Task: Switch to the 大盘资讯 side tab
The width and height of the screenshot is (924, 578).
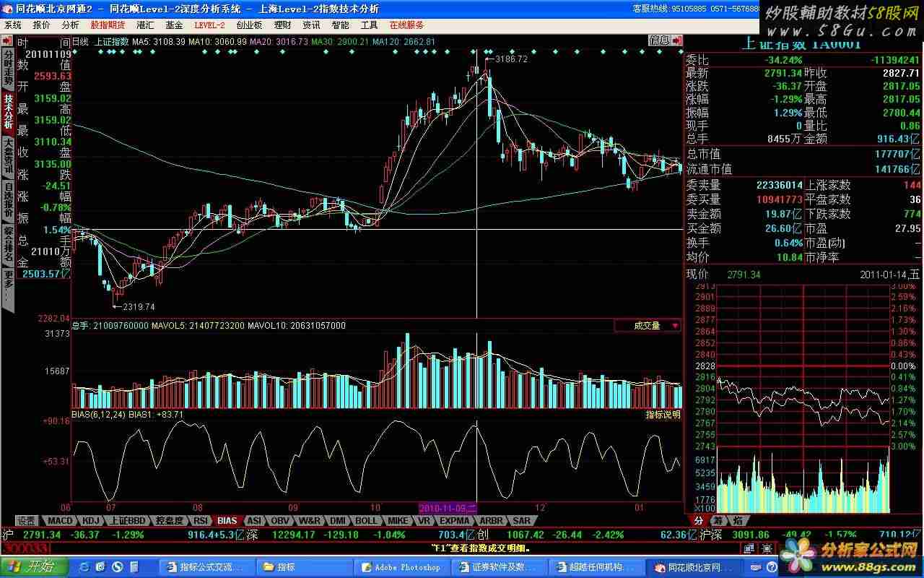Action: 8,157
